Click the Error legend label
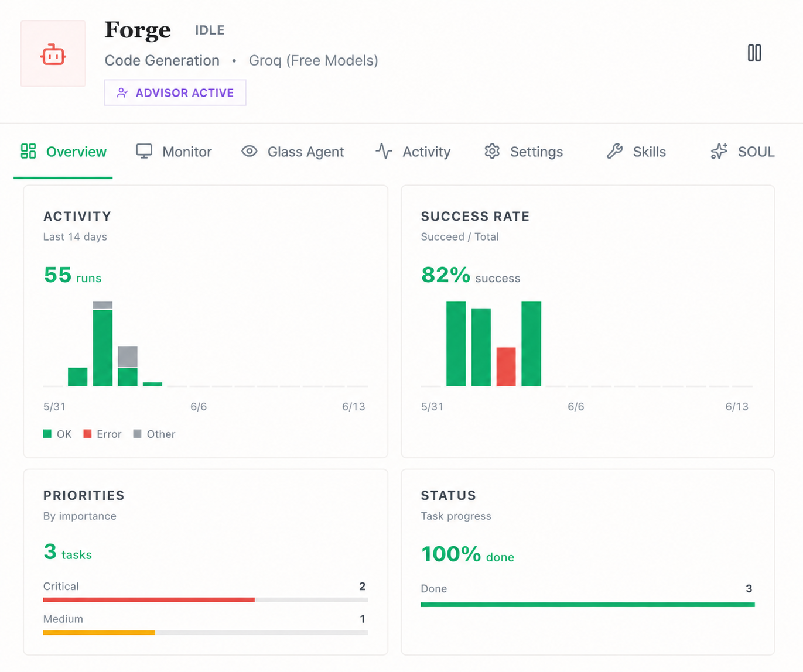Viewport: 803px width, 672px height. tap(109, 434)
